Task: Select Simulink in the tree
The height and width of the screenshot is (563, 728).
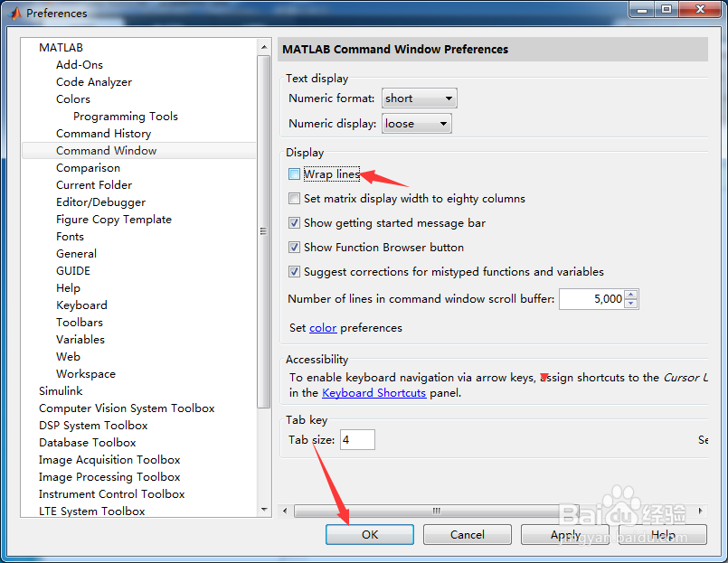Action: coord(61,391)
